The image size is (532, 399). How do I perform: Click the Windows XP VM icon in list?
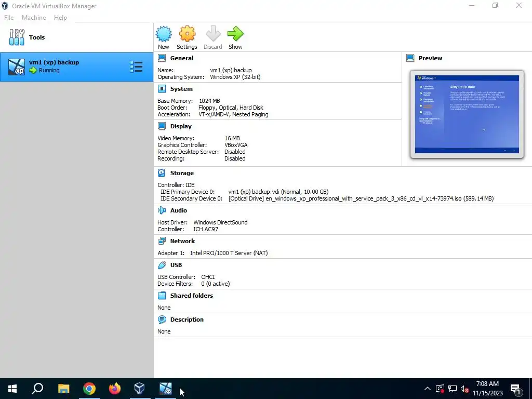17,66
